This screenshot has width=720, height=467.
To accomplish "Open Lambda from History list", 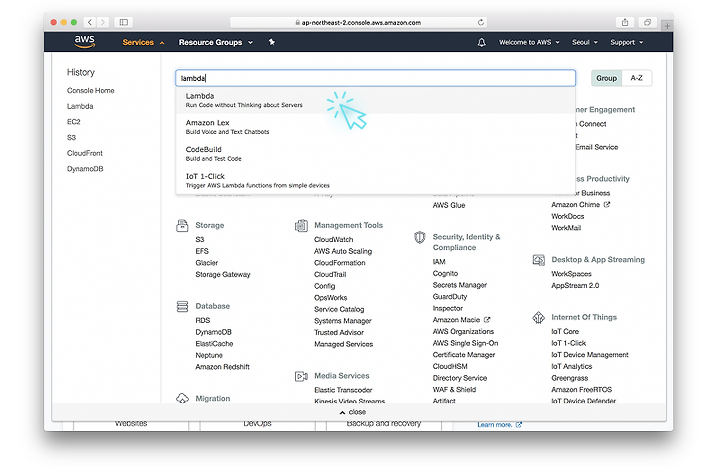I will pyautogui.click(x=80, y=106).
